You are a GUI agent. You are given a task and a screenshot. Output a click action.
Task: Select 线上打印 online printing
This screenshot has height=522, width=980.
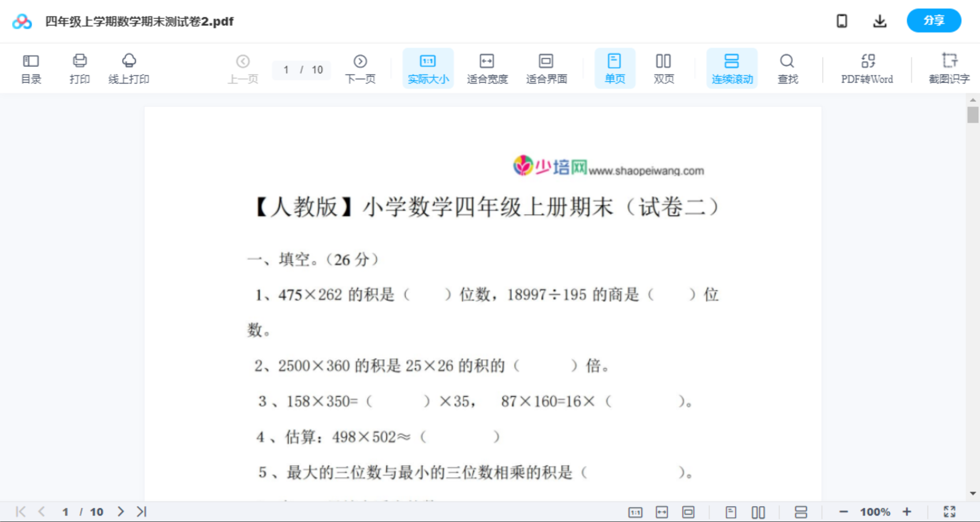pos(129,68)
